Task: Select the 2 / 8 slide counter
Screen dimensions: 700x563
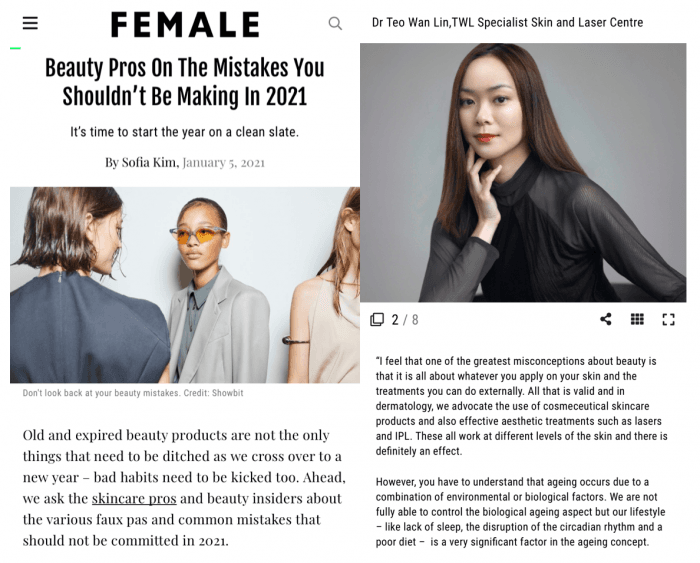Action: coord(405,320)
